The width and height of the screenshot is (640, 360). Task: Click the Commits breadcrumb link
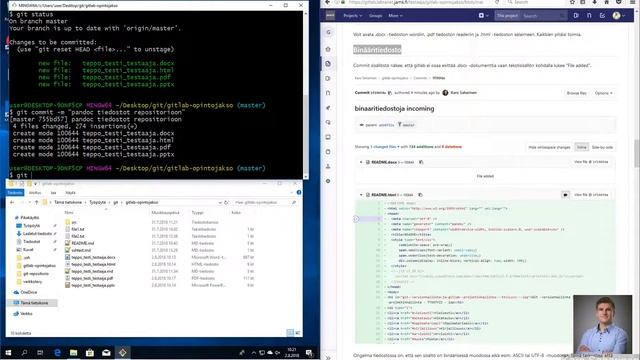[420, 78]
